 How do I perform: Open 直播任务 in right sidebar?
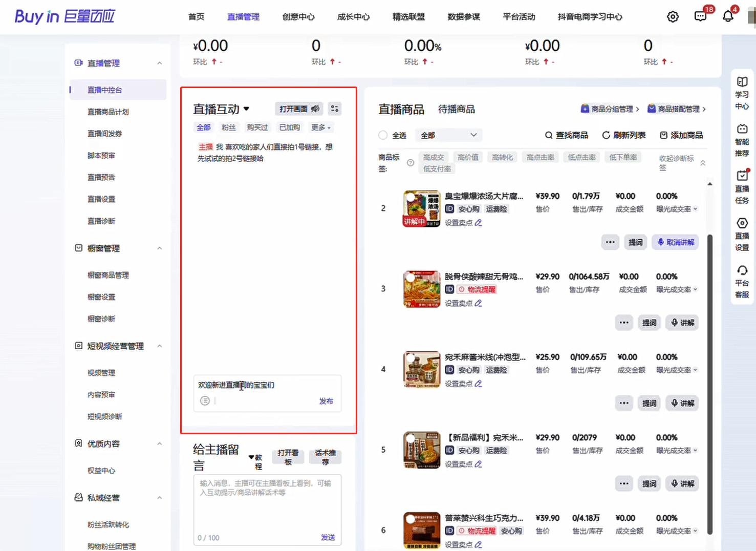(742, 187)
